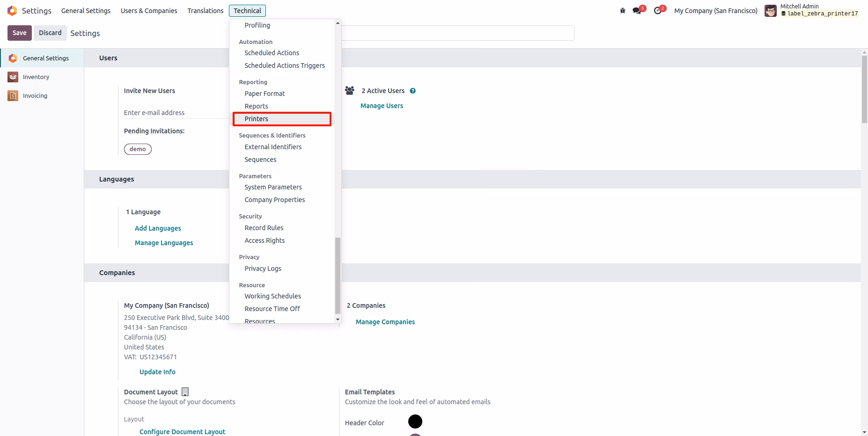Open the My Company (San Francisco) switcher
The height and width of the screenshot is (436, 868).
(715, 11)
